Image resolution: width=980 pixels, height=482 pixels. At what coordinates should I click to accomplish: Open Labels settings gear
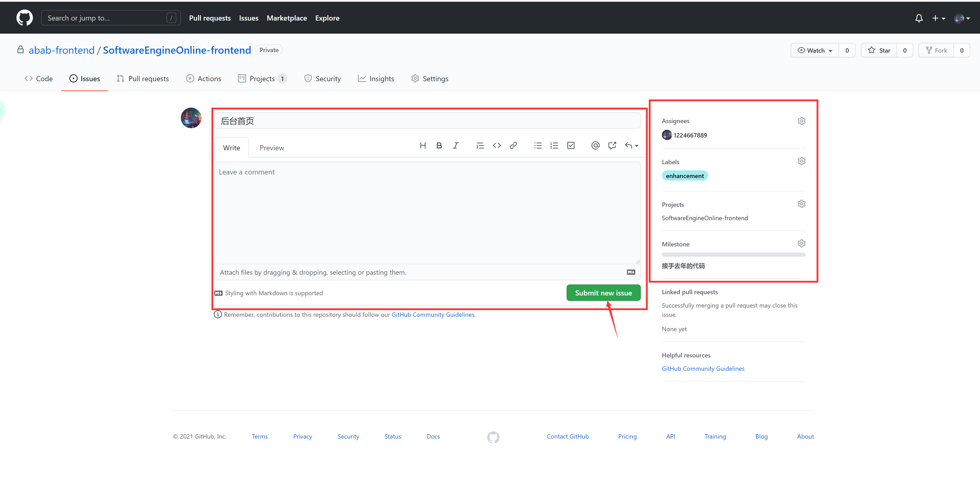pyautogui.click(x=801, y=161)
